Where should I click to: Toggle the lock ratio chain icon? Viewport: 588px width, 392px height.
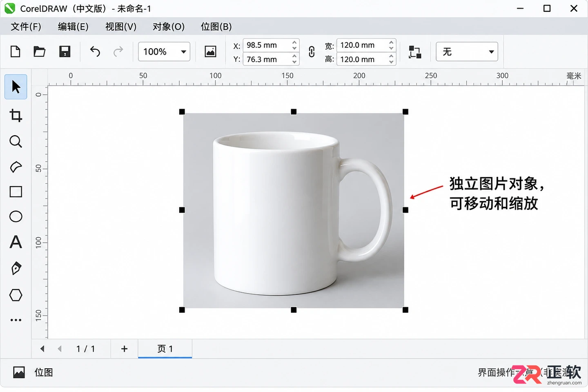[312, 52]
